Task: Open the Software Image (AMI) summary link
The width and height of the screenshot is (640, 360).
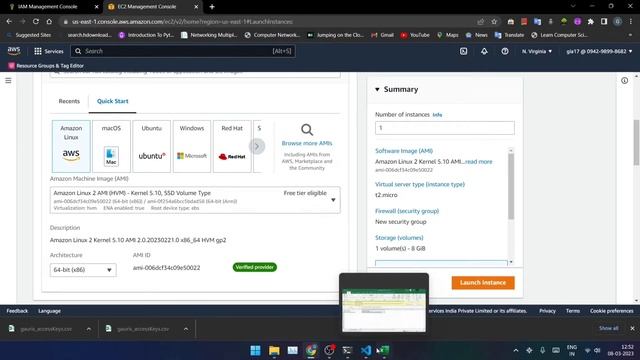Action: coord(404,151)
